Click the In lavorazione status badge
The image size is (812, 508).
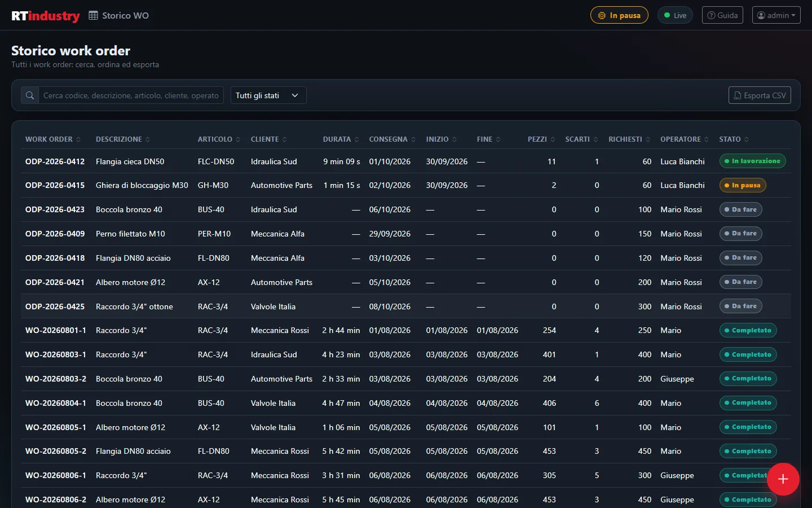[752, 161]
